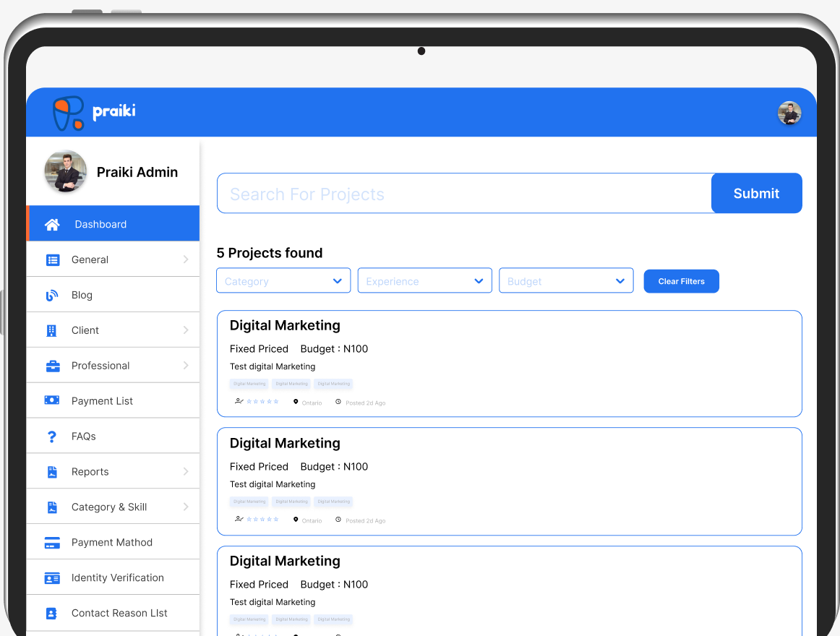Click the FAQs question mark icon
Viewport: 840px width, 636px height.
tap(52, 437)
